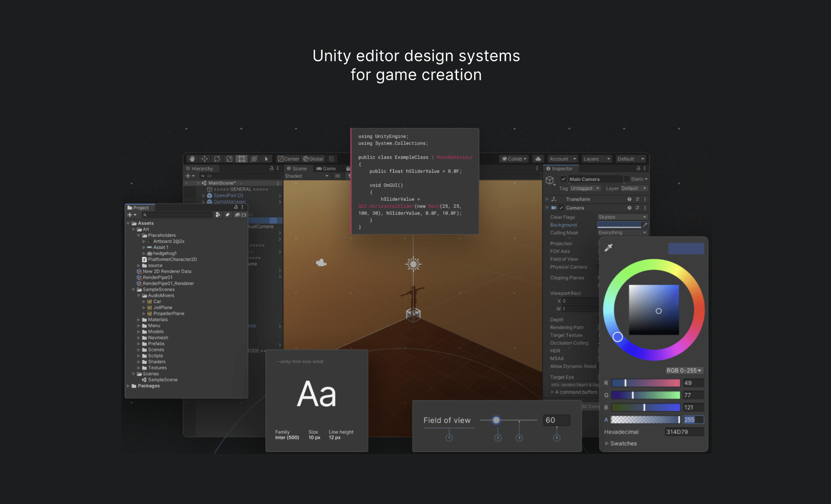The image size is (831, 504).
Task: Select the Scale tool in the toolbar
Action: [x=229, y=159]
